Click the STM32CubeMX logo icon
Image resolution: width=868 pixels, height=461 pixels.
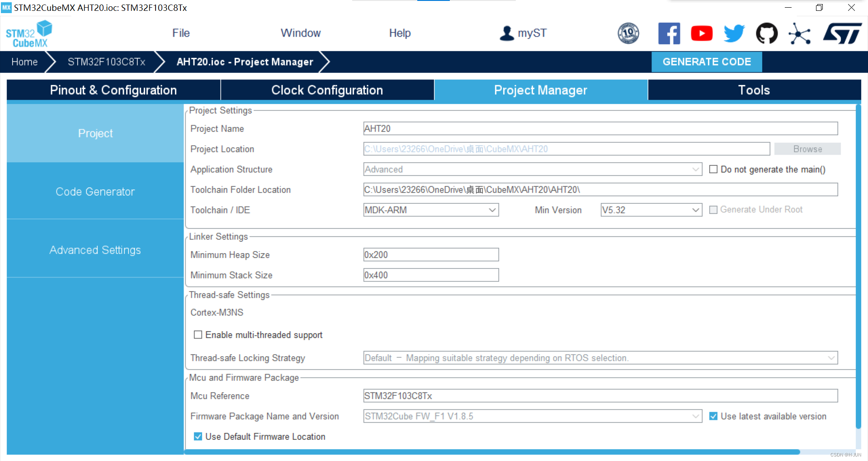point(29,34)
